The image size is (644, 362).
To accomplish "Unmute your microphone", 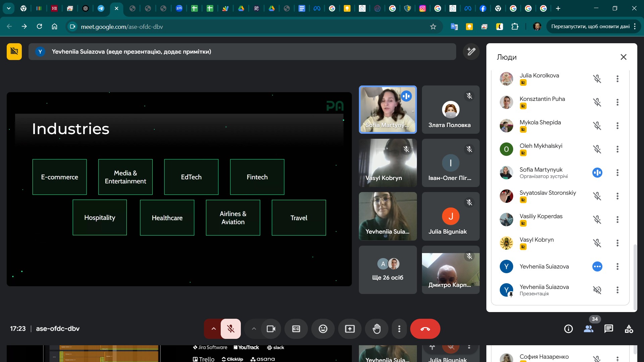I will (231, 329).
